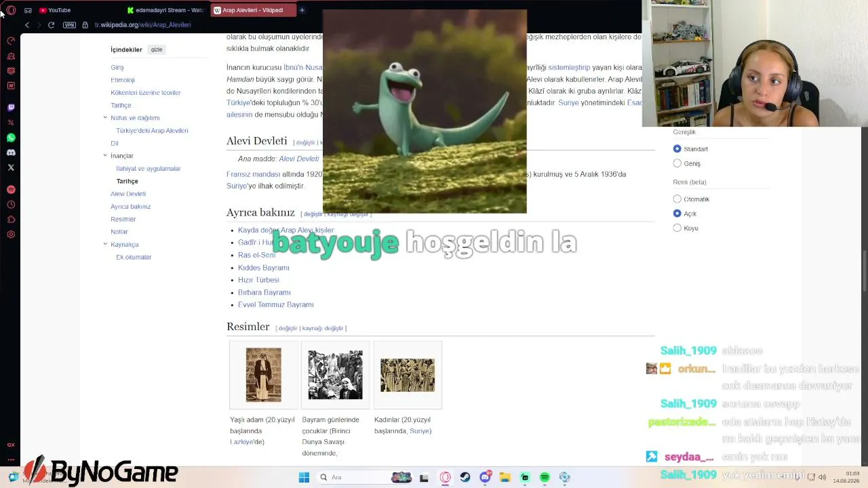Viewport: 868px width, 488px height.
Task: Collapse the İnançlar contents section
Action: [x=105, y=155]
